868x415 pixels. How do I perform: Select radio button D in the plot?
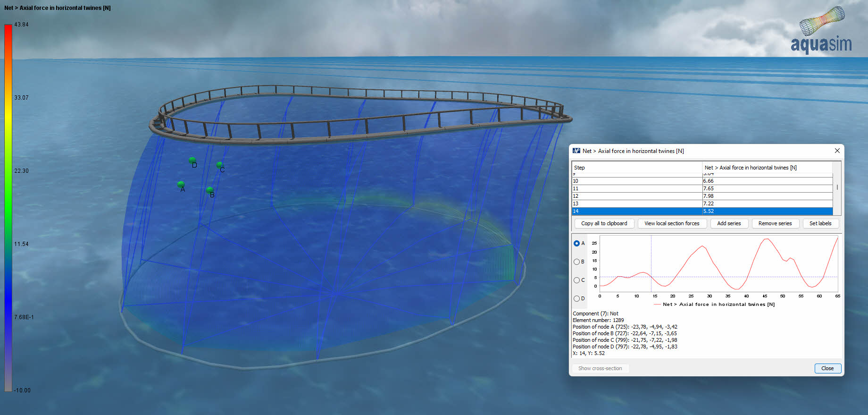click(x=576, y=298)
